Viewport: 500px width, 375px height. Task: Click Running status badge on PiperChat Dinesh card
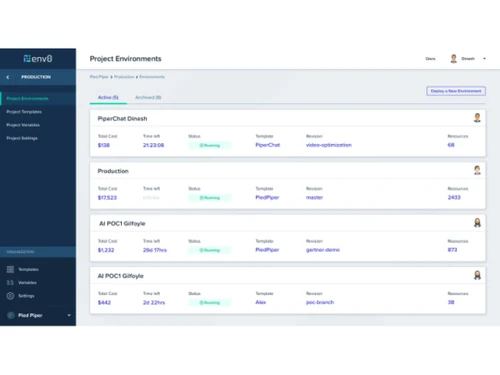click(x=210, y=145)
